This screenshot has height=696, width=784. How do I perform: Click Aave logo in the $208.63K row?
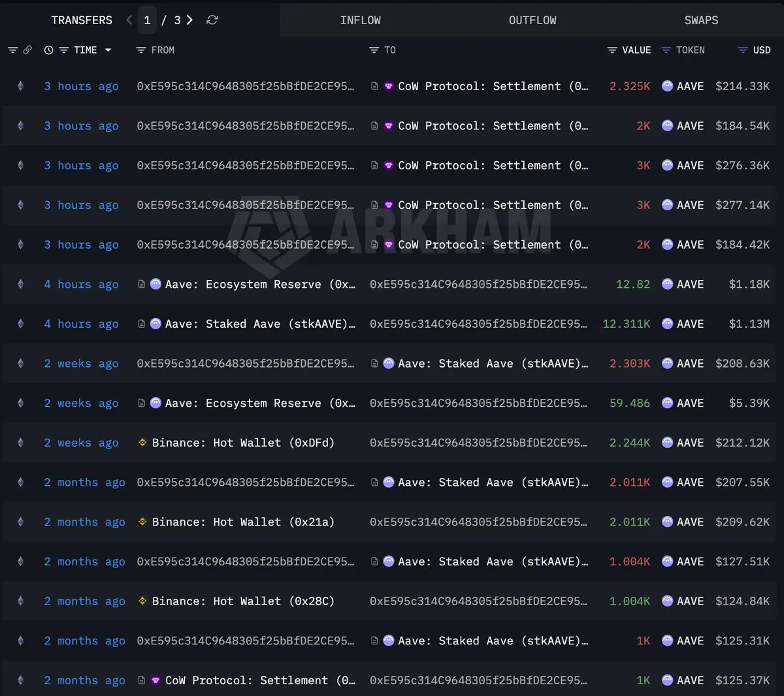coord(388,364)
